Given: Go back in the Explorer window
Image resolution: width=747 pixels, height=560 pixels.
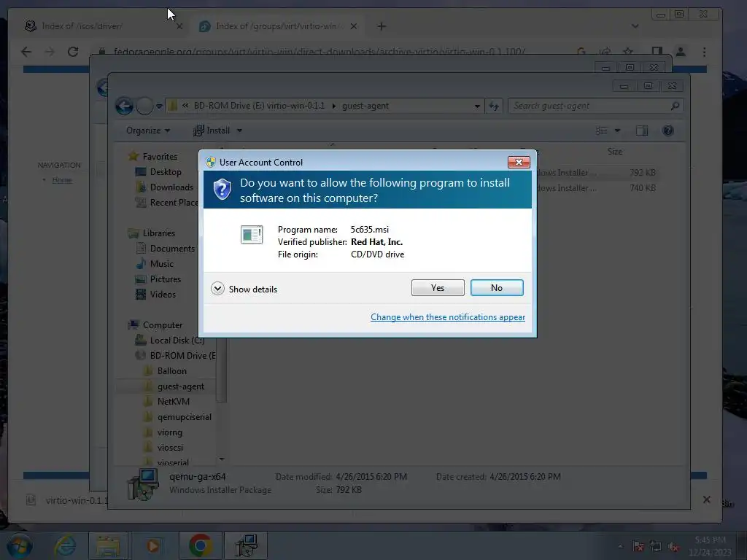Looking at the screenshot, I should coord(124,106).
